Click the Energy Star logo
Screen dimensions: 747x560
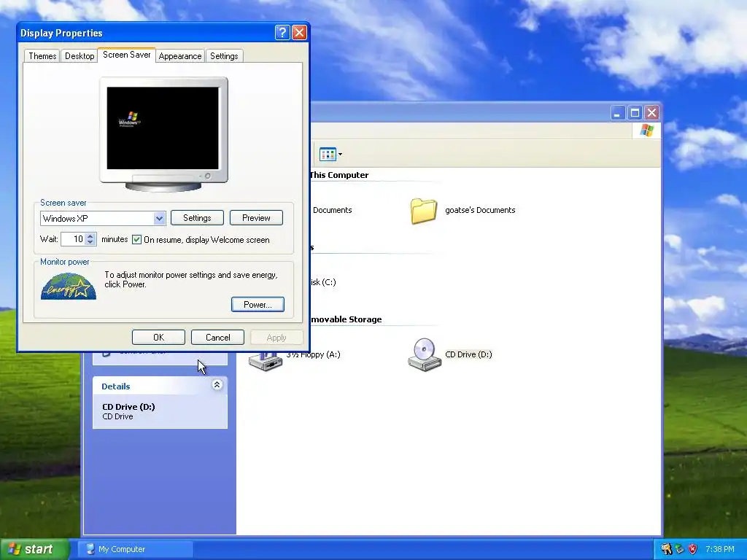click(69, 286)
